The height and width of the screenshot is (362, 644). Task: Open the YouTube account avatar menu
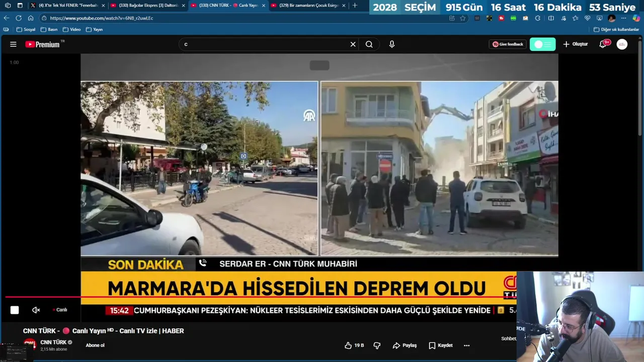pyautogui.click(x=622, y=44)
